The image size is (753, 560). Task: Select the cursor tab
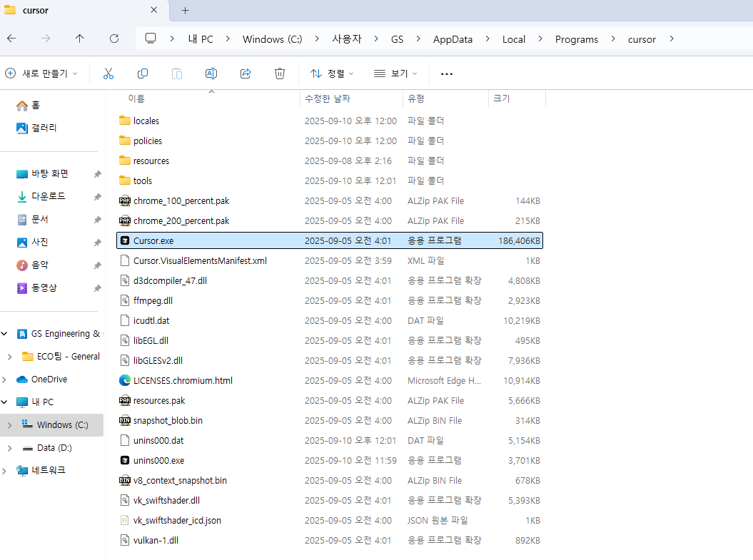[x=84, y=11]
